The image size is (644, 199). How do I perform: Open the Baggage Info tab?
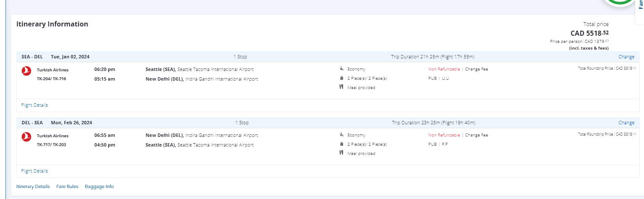99,186
